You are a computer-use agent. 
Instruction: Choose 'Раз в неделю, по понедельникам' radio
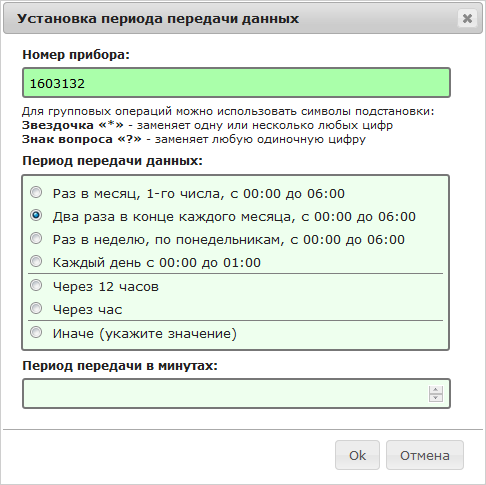(36, 238)
